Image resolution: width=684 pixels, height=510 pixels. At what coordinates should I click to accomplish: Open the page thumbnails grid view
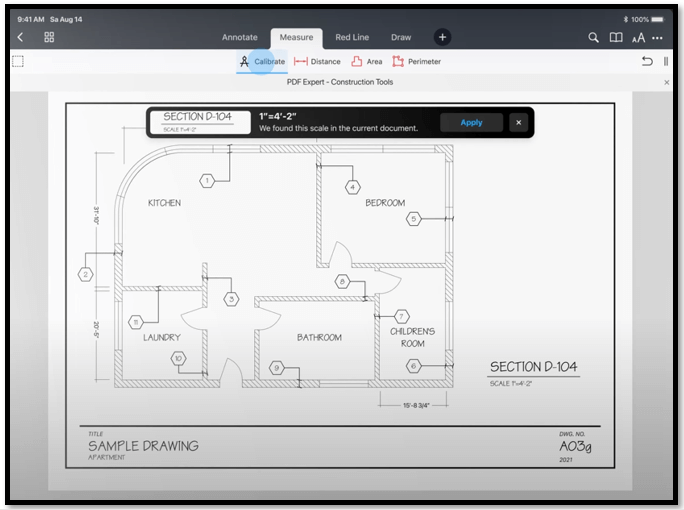tap(49, 37)
